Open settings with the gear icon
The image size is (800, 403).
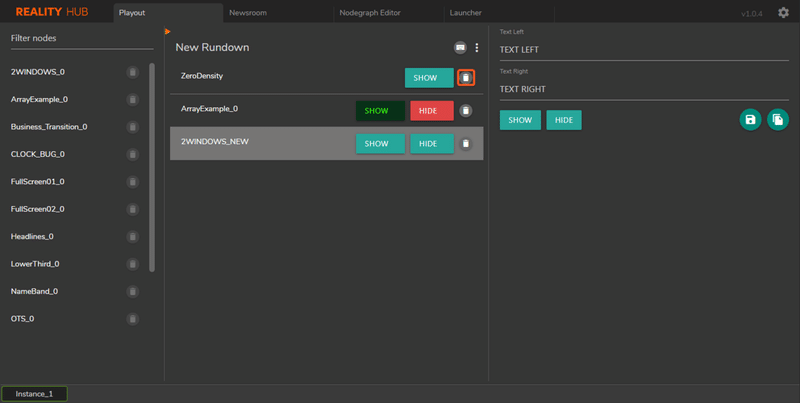(x=783, y=13)
